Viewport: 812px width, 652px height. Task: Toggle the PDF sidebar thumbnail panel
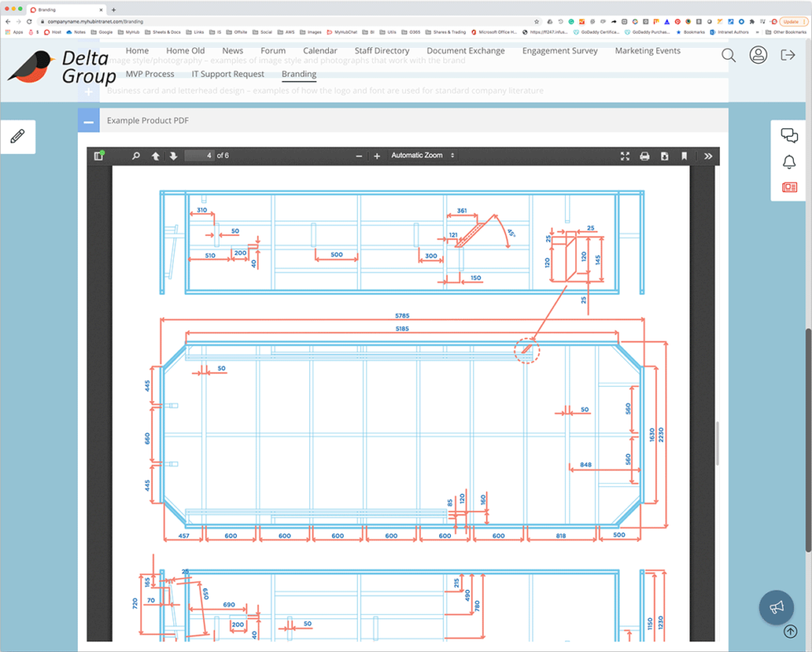tap(99, 156)
